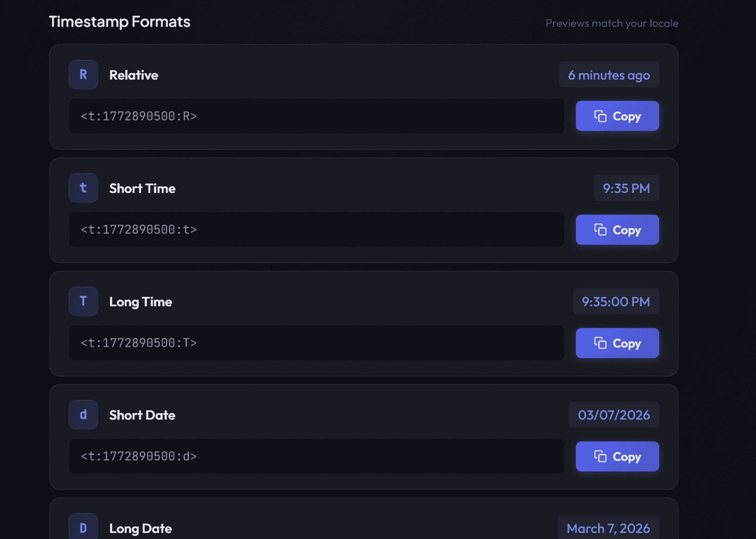
Task: Click the "03/07/2026" preview chip
Action: [x=614, y=415]
